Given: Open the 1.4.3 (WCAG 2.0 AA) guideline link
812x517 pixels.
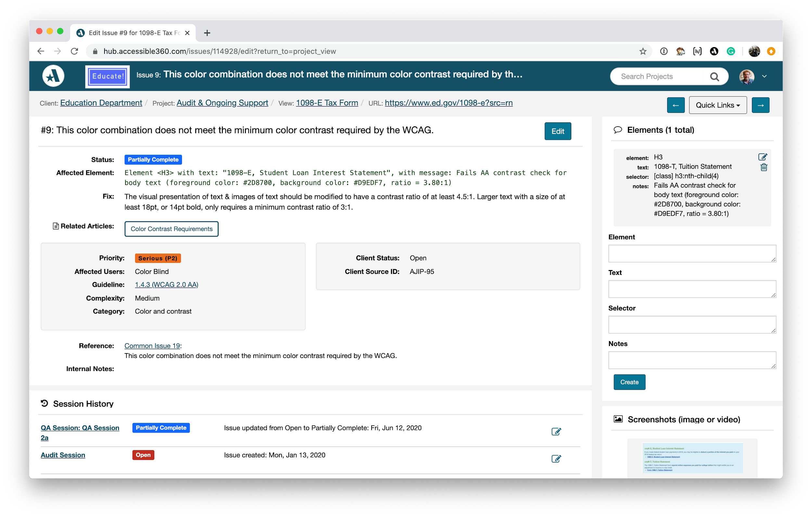Looking at the screenshot, I should point(166,285).
